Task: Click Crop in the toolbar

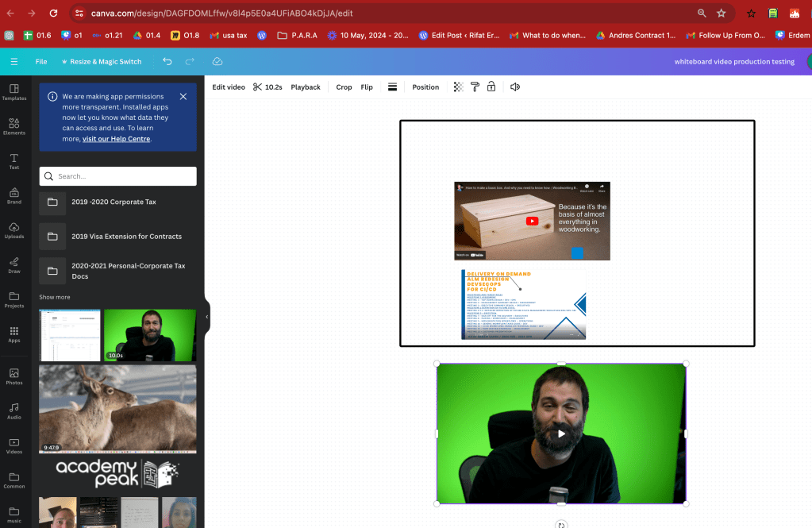Action: point(344,87)
